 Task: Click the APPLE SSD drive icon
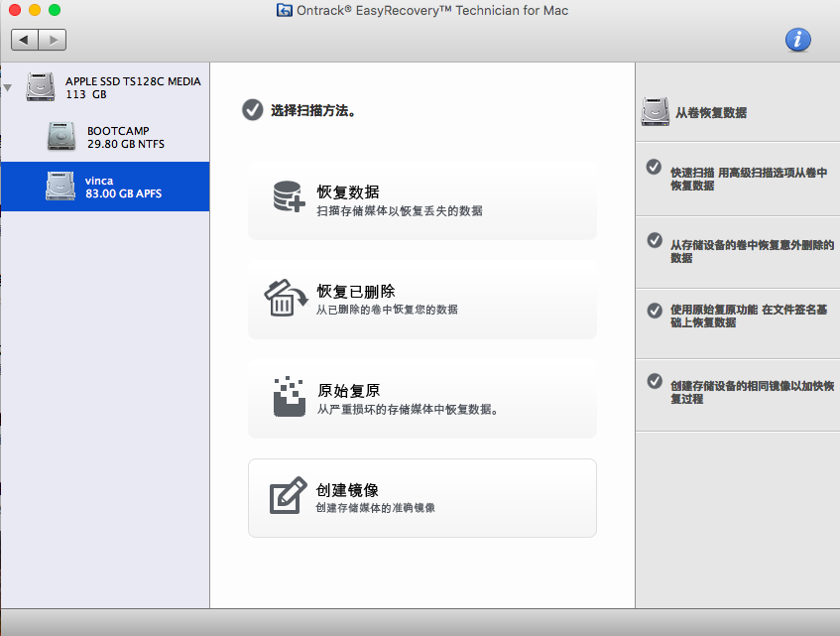pos(41,87)
